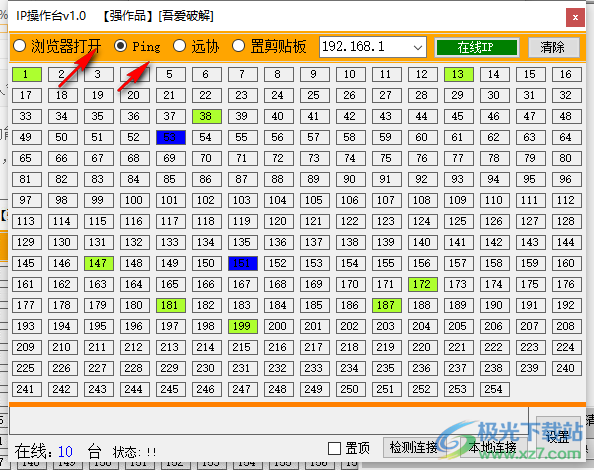The width and height of the screenshot is (594, 470).
Task: Select the 远协 radio option
Action: (x=196, y=47)
